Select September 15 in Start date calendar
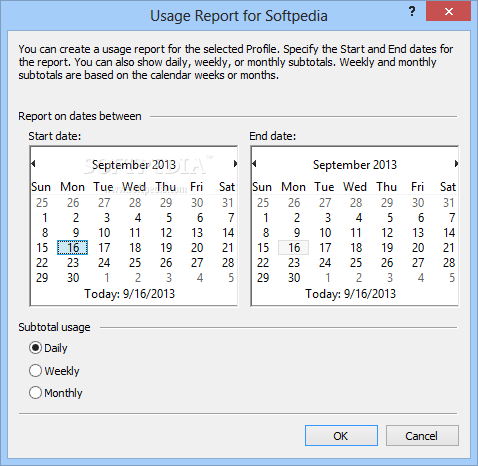Viewport: 478px width, 466px height. pos(42,248)
